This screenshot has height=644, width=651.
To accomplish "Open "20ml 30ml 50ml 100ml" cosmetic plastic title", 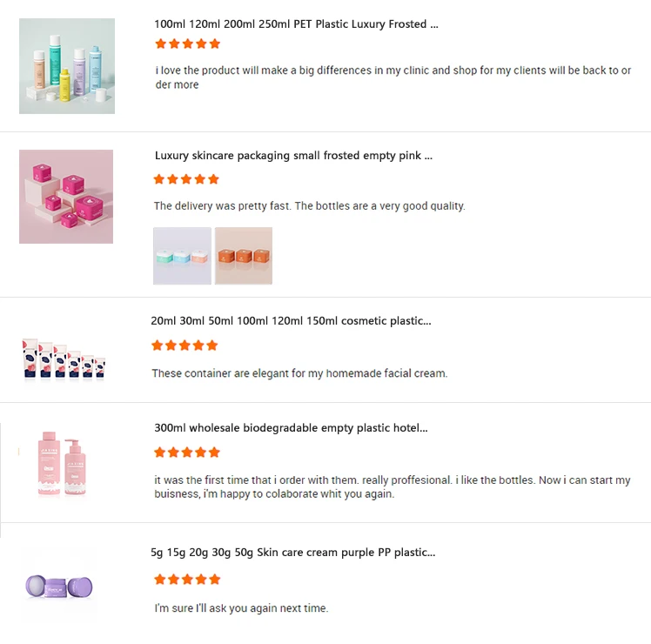I will 291,321.
